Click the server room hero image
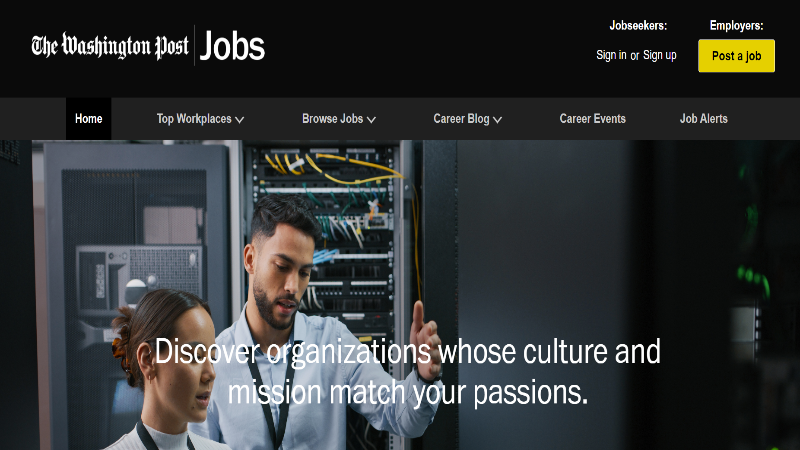 point(400,295)
